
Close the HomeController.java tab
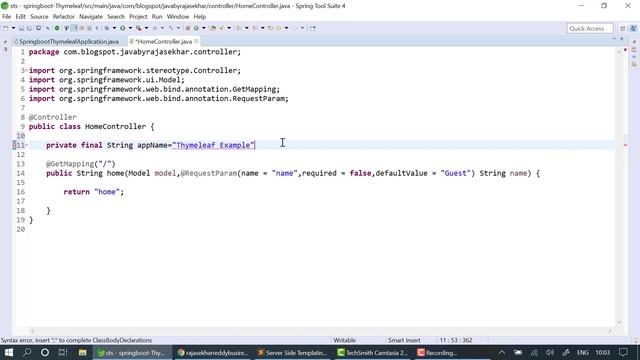coord(196,41)
